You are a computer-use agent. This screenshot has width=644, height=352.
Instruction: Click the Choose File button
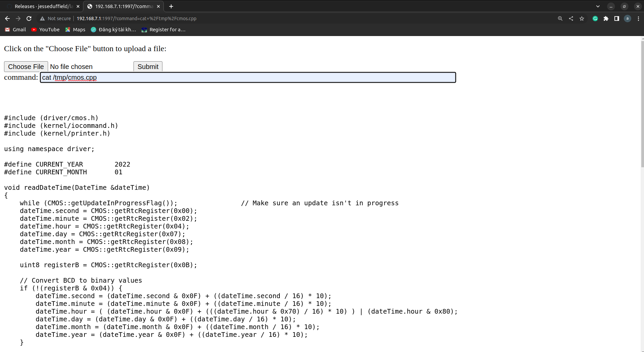coord(26,67)
